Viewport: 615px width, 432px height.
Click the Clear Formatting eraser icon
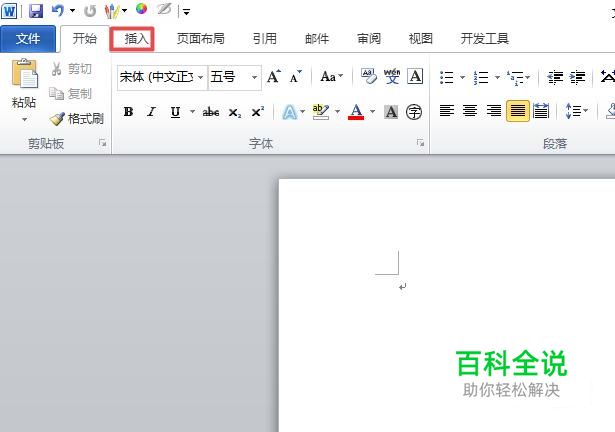pos(368,77)
